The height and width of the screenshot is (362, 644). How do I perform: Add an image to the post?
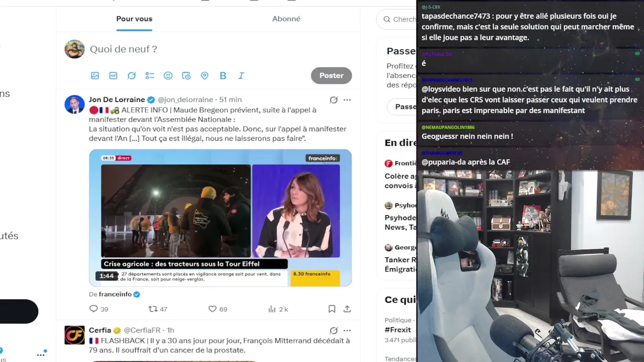(95, 75)
